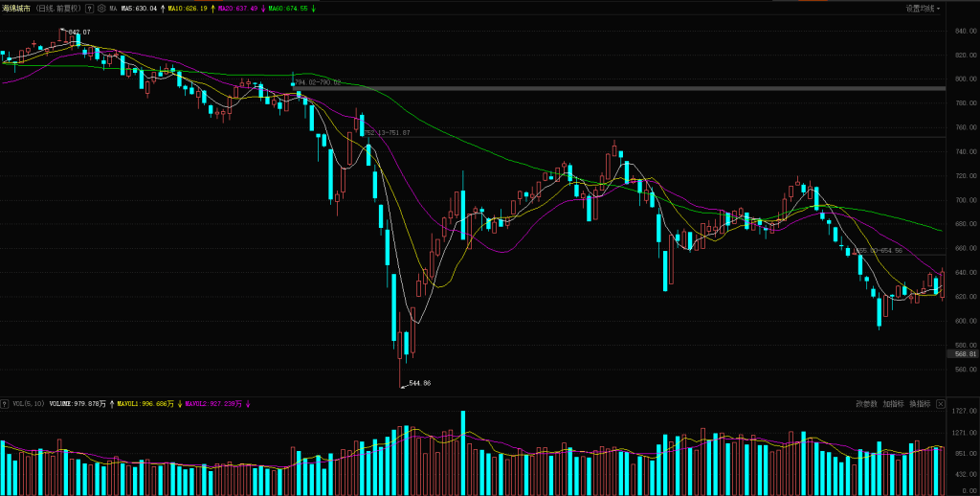The width and height of the screenshot is (980, 496).
Task: Select the MA60:674.55 value
Action: pos(288,9)
